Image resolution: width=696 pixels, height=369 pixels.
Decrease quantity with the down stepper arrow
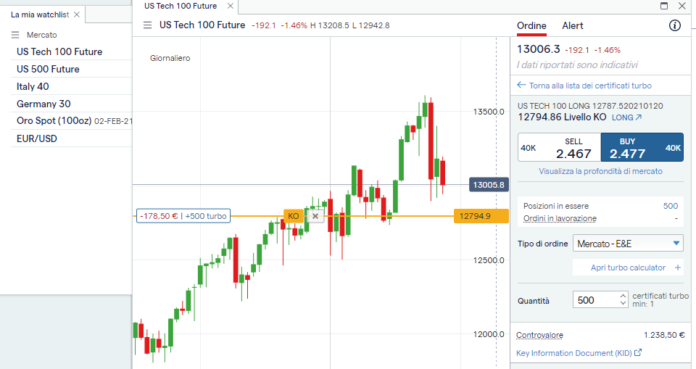coord(623,303)
